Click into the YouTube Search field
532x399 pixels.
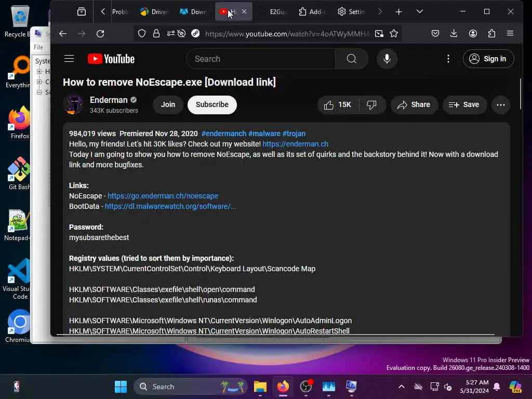[261, 59]
